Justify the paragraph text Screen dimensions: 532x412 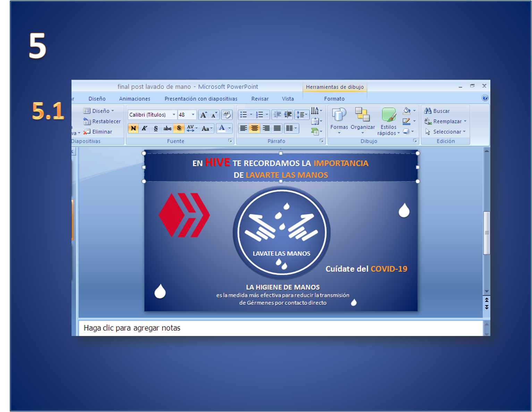pyautogui.click(x=277, y=128)
